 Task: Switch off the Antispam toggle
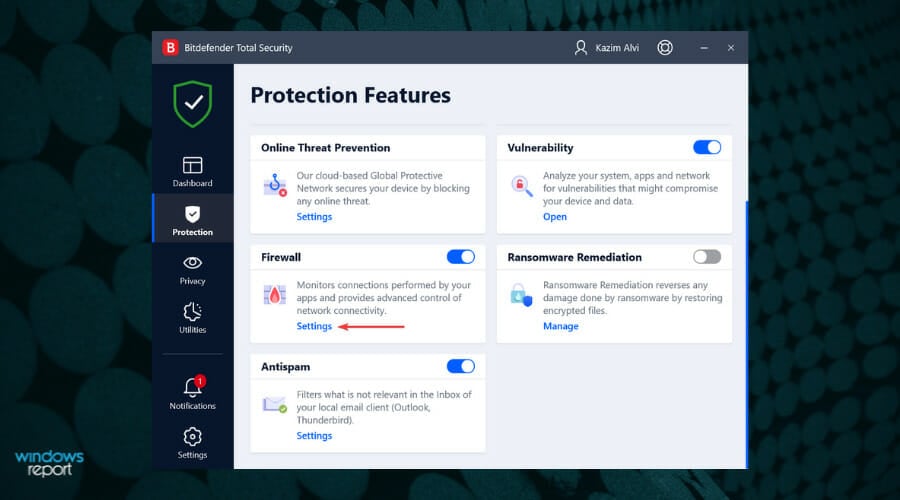pos(460,366)
